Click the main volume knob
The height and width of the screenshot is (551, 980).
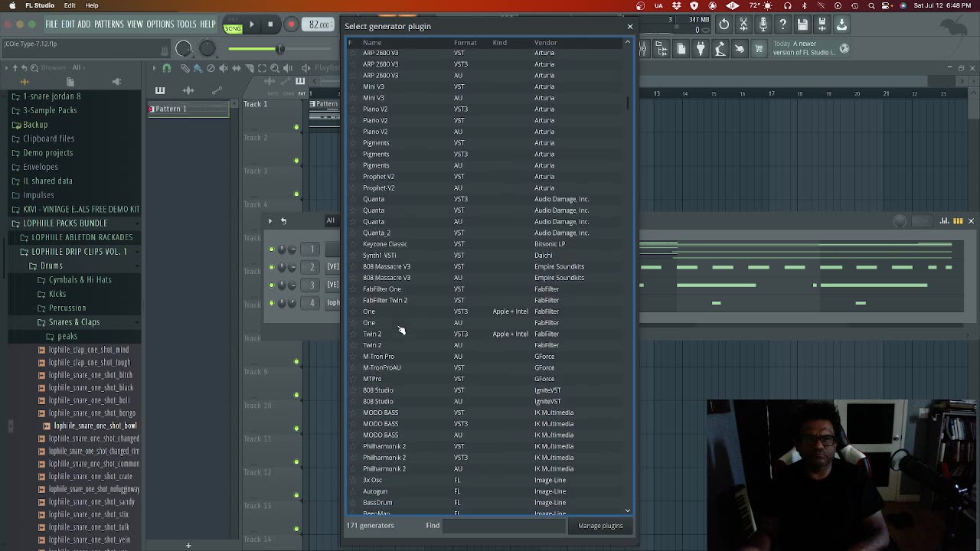pyautogui.click(x=184, y=49)
